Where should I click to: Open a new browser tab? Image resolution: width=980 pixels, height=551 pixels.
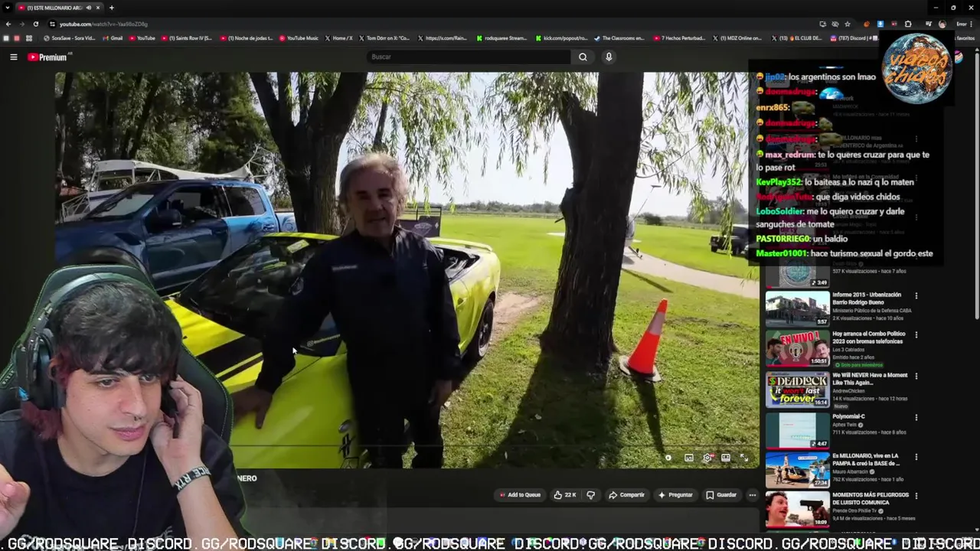(111, 8)
